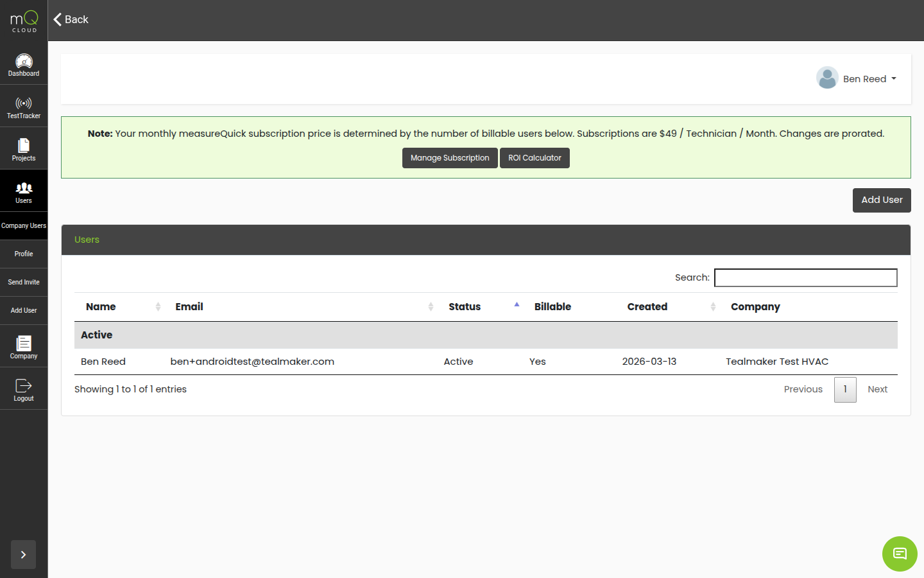This screenshot has width=924, height=578.
Task: Open the Send Invite page
Action: pyautogui.click(x=24, y=282)
